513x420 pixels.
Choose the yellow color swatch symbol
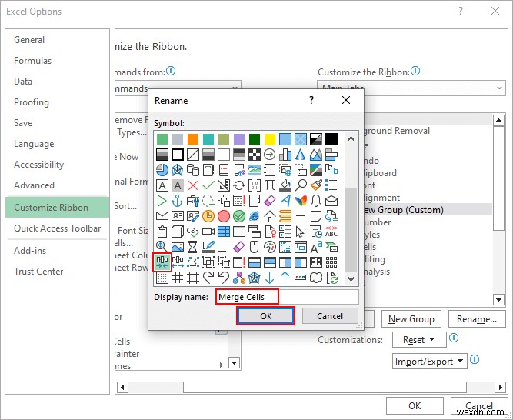click(270, 139)
